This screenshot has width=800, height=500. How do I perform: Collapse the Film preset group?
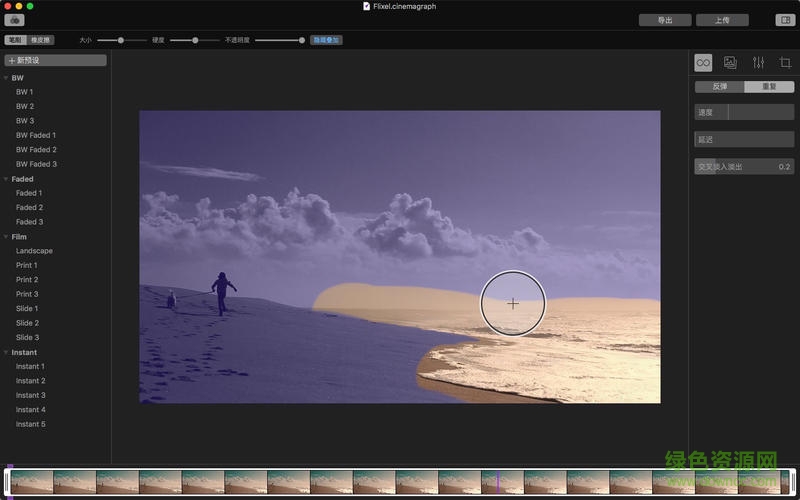point(6,237)
